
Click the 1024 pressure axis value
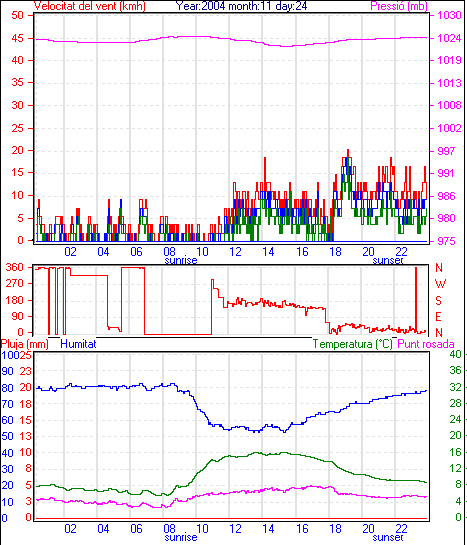pos(449,38)
